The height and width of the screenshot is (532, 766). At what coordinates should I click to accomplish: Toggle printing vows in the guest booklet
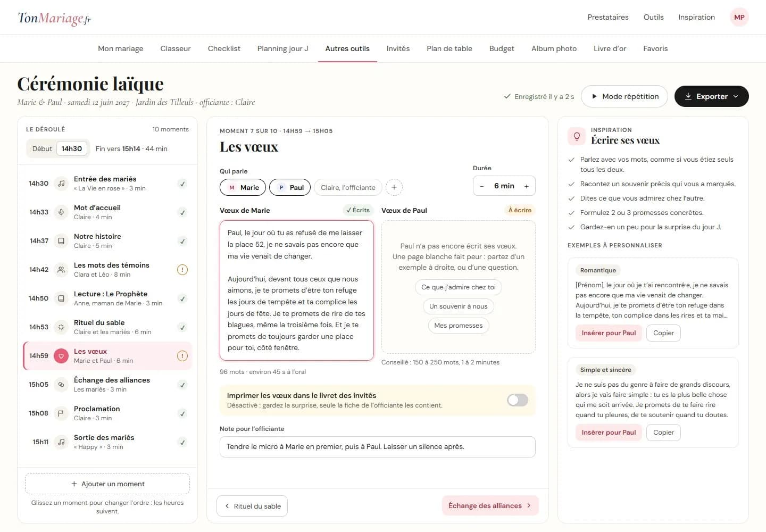pyautogui.click(x=518, y=400)
